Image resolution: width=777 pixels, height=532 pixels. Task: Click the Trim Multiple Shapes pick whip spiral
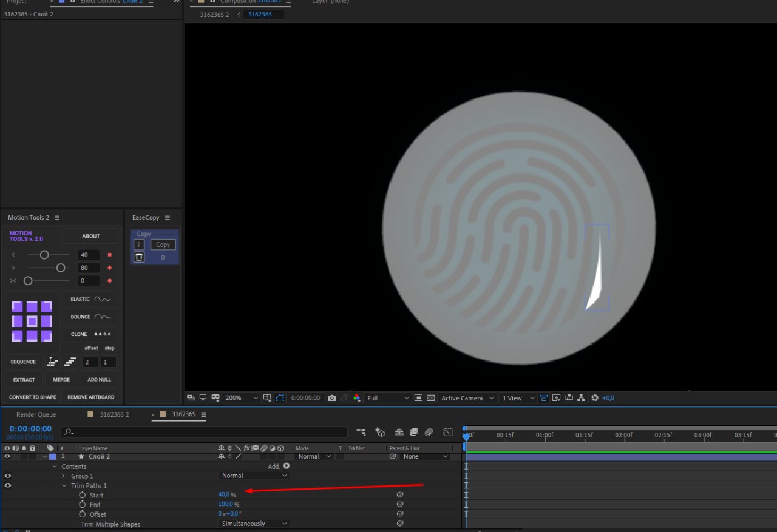click(x=400, y=523)
